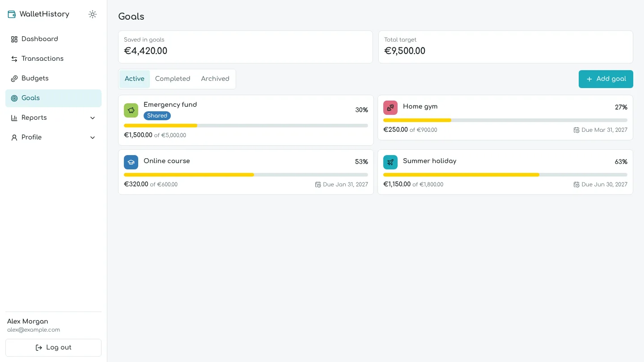
Task: Switch to the Archived tab
Action: [215, 79]
